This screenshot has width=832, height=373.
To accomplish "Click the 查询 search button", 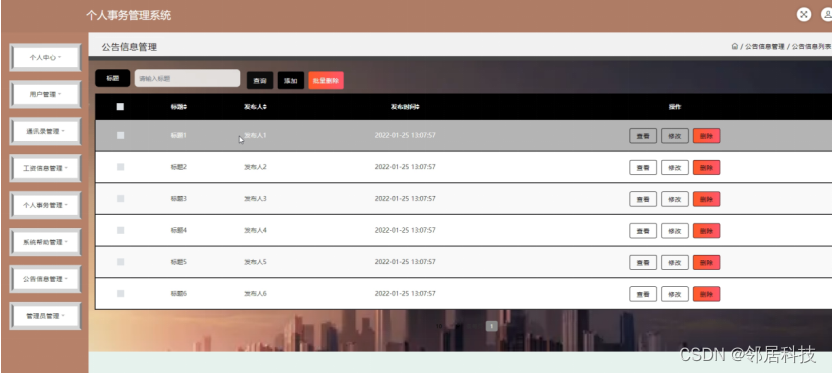I will tap(260, 81).
